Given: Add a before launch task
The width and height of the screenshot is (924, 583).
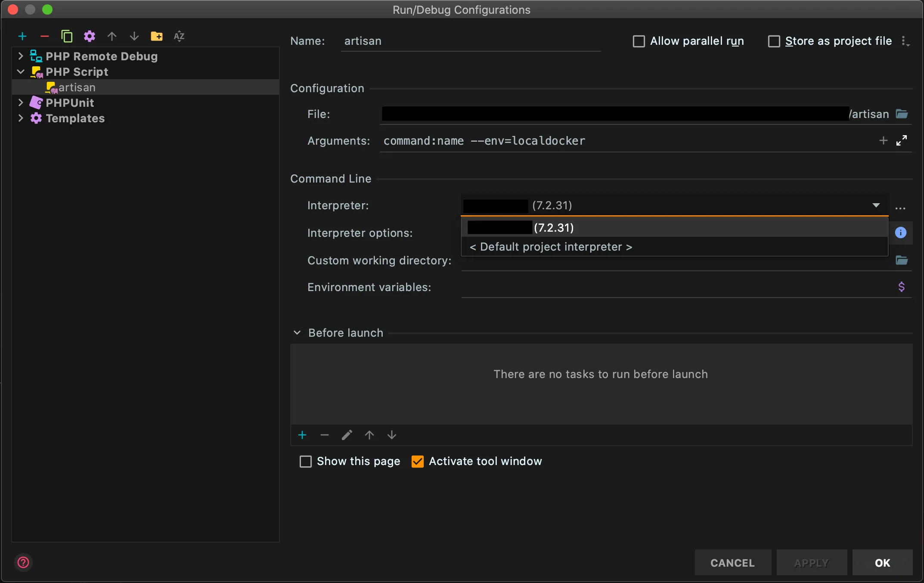Looking at the screenshot, I should (x=302, y=435).
